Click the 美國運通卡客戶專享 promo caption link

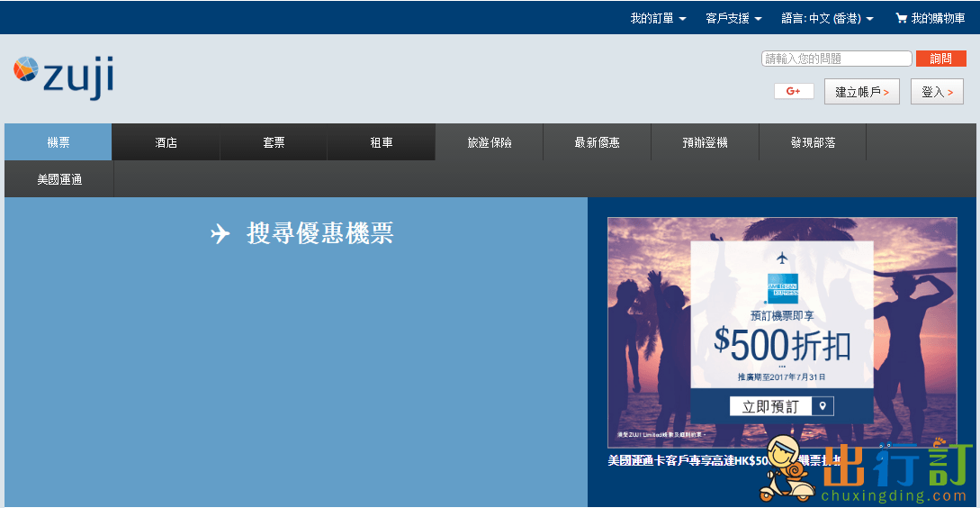point(725,460)
